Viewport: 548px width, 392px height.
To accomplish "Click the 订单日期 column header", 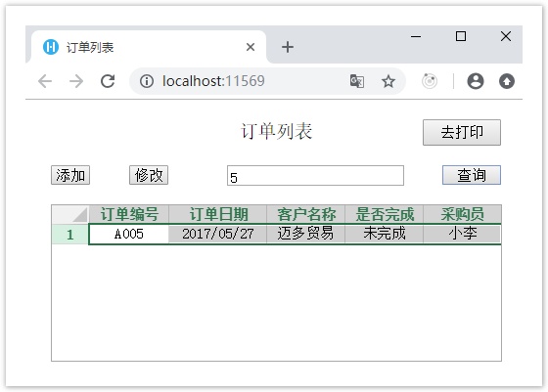I will click(217, 214).
